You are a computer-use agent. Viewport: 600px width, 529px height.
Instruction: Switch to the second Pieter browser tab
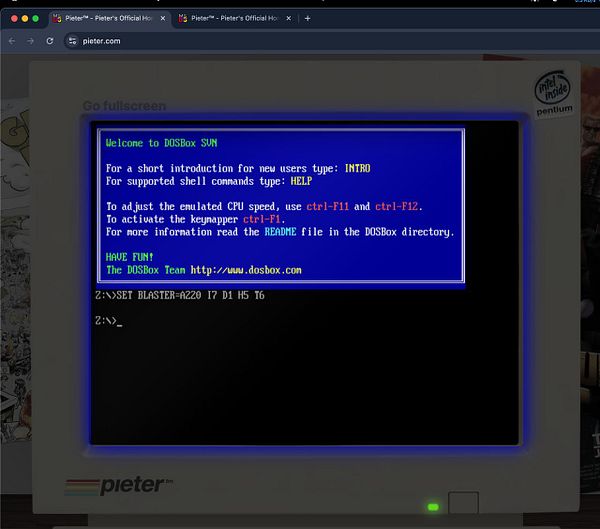(235, 18)
